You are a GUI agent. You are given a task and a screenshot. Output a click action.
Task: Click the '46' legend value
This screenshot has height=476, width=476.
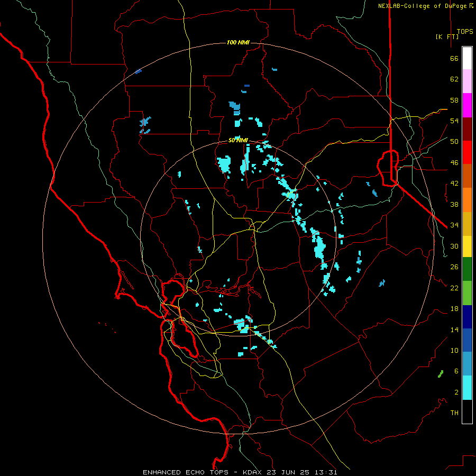click(454, 163)
